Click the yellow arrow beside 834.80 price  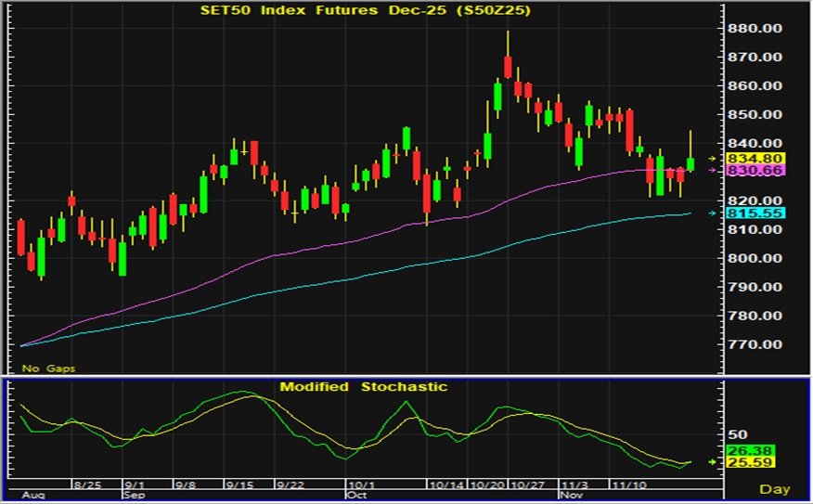[712, 159]
